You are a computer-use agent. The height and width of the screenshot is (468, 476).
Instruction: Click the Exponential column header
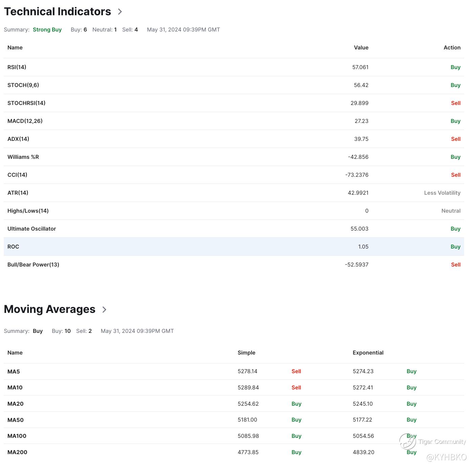point(368,353)
